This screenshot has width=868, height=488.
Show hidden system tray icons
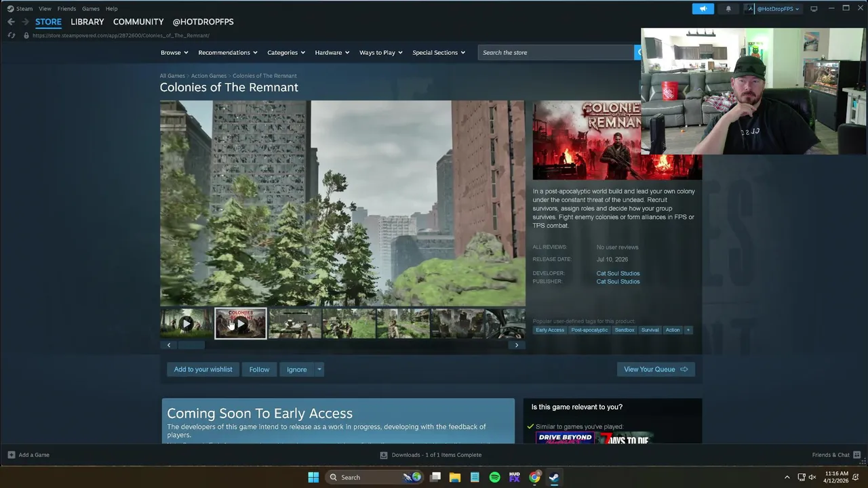[x=787, y=477]
